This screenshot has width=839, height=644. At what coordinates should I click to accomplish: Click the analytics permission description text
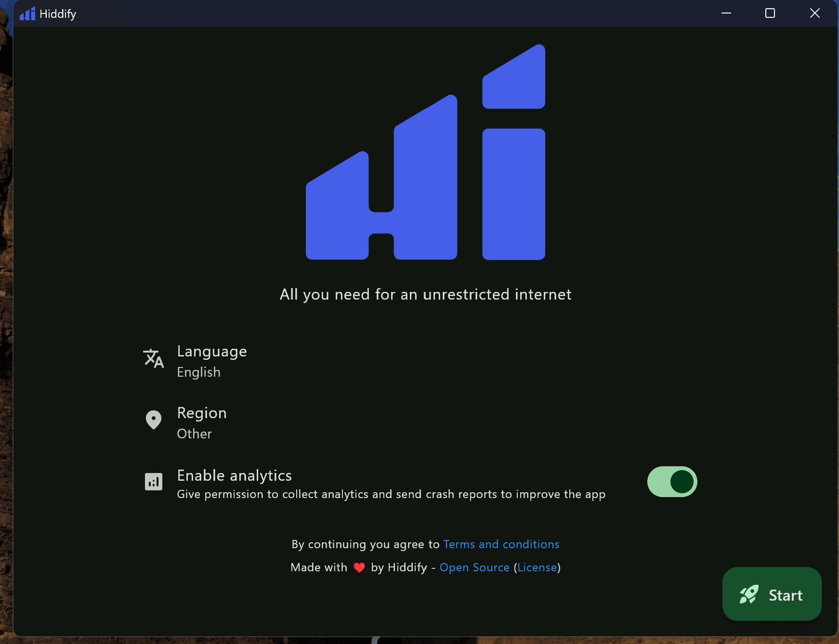pos(391,494)
